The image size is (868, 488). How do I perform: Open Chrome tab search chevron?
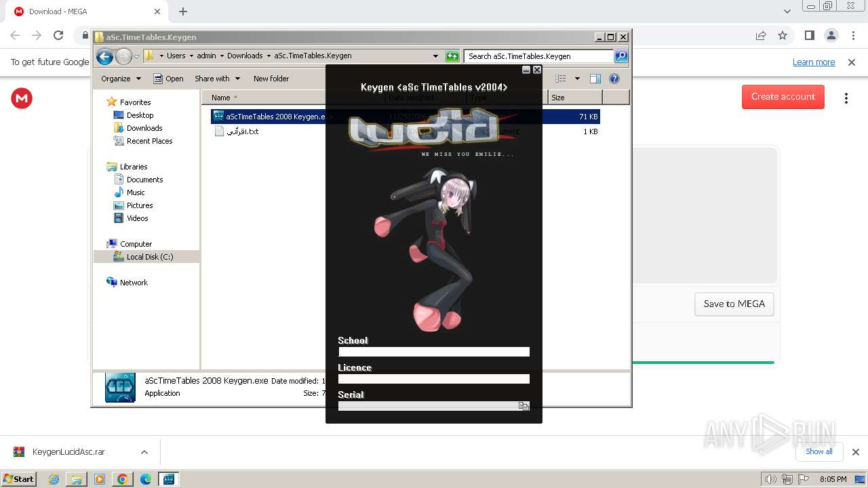[x=787, y=12]
